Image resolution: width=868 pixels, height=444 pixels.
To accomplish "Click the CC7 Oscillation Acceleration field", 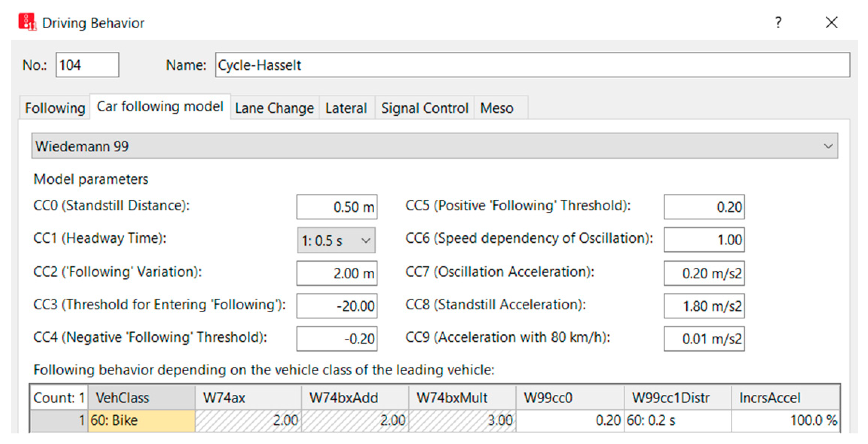I will [704, 273].
